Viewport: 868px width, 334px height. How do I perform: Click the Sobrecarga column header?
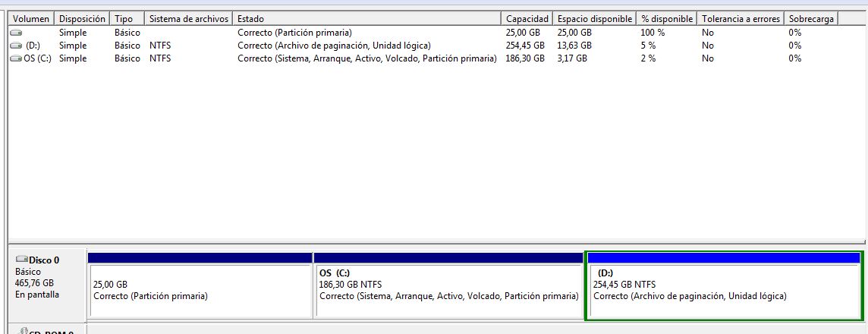coord(810,18)
